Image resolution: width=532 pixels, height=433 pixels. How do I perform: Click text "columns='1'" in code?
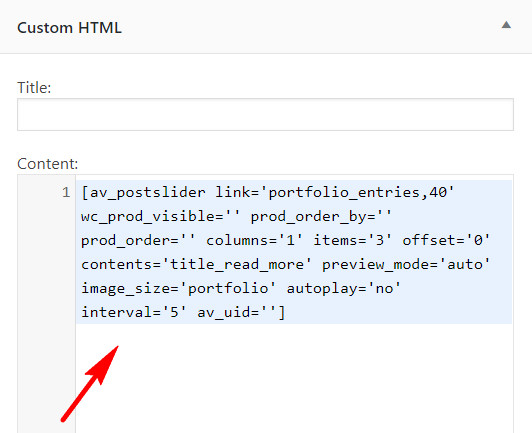[254, 240]
